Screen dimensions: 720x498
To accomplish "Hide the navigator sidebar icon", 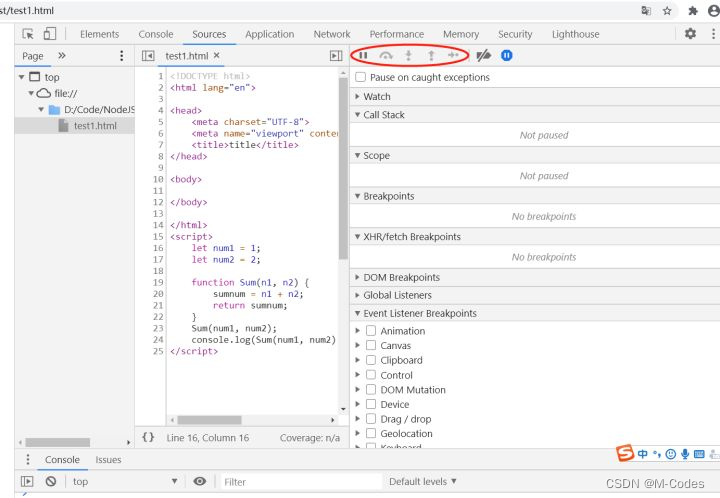I will point(148,56).
